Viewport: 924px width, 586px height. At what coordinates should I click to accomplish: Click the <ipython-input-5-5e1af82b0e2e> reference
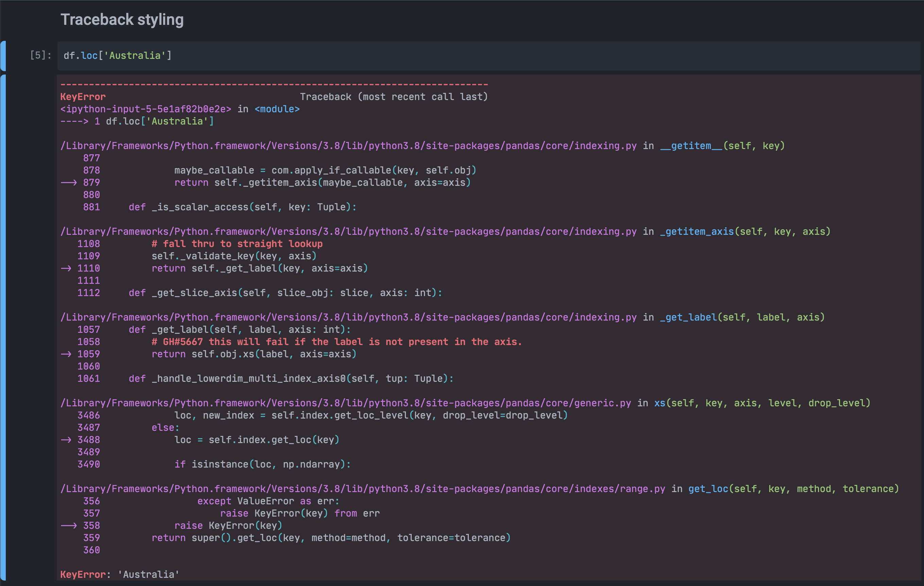[146, 109]
